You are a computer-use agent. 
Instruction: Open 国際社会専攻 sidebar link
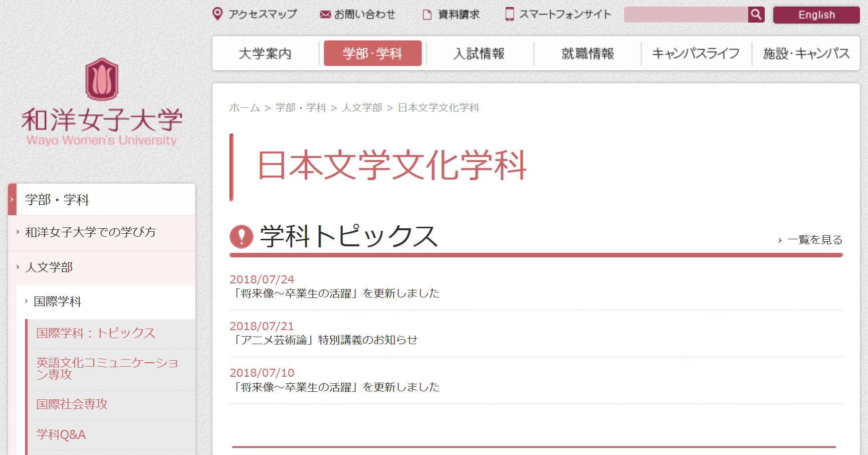click(x=72, y=404)
